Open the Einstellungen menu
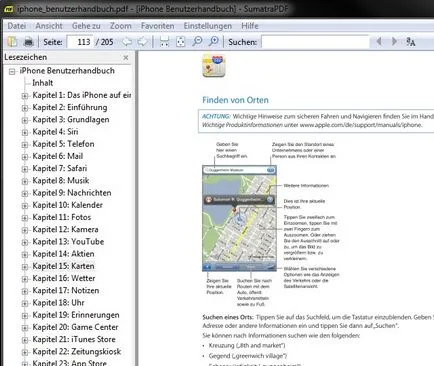The height and width of the screenshot is (366, 434). [x=208, y=26]
